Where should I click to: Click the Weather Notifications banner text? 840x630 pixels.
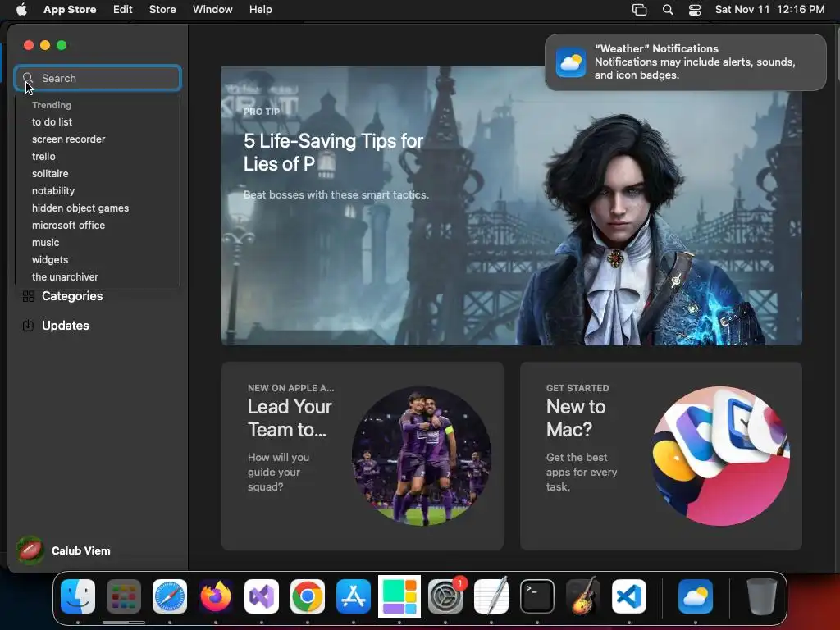(695, 62)
